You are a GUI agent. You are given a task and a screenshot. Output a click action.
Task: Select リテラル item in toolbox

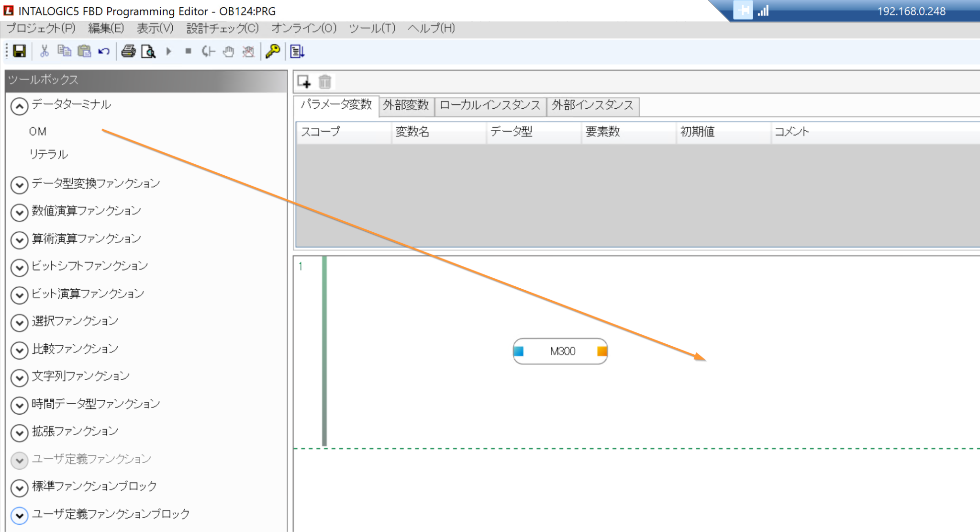click(x=48, y=154)
